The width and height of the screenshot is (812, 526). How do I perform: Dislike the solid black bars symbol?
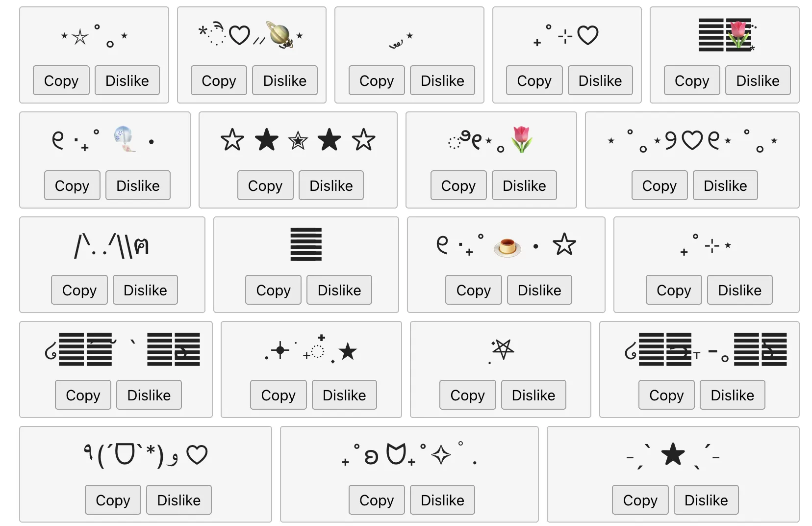339,290
